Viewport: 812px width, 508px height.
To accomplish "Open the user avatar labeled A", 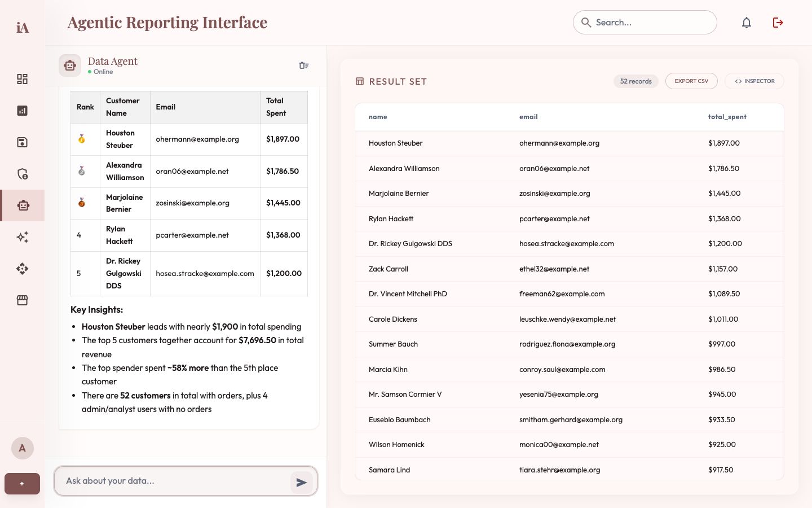I will coord(23,448).
